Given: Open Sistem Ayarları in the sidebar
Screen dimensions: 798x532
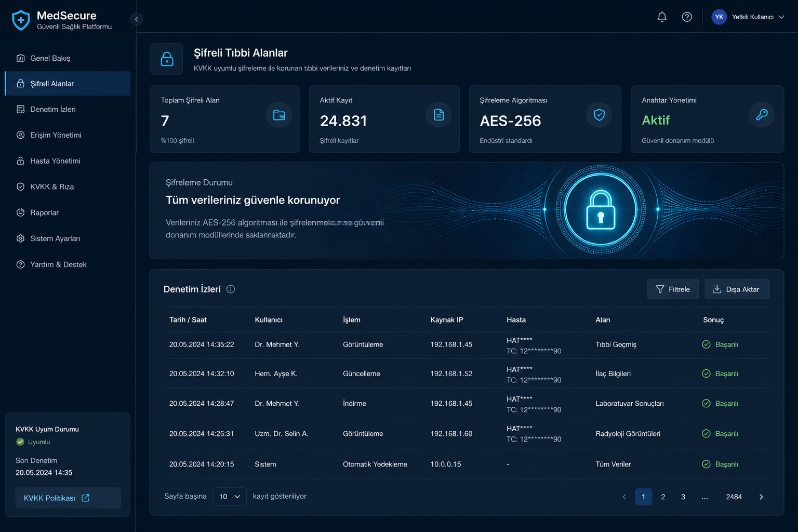Looking at the screenshot, I should [x=68, y=239].
